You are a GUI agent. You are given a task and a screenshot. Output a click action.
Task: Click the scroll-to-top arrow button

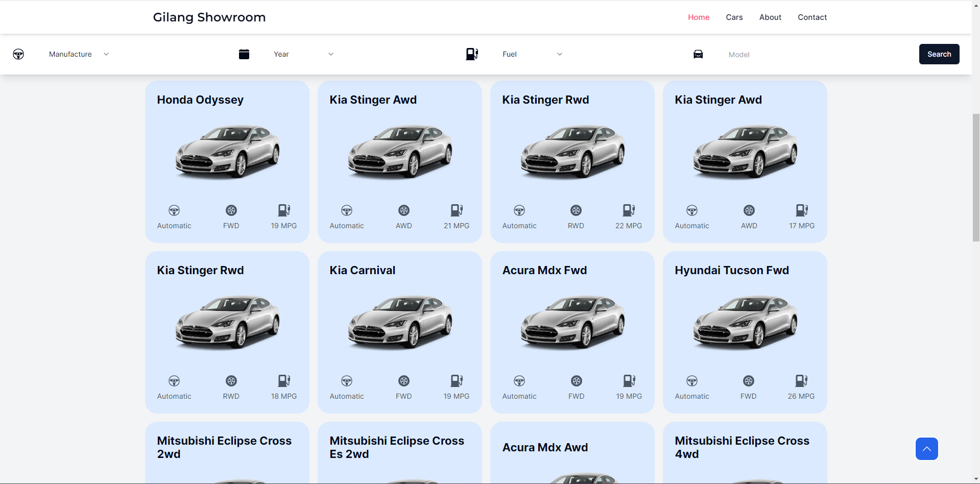(926, 449)
